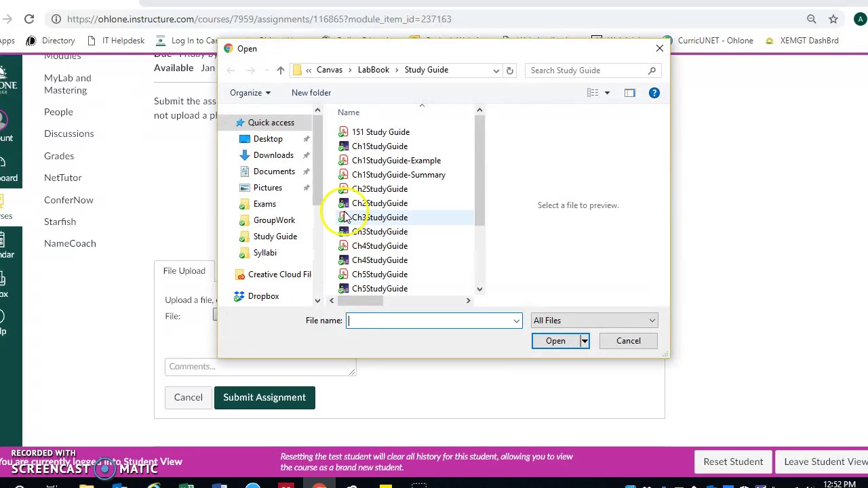Open the File name dropdown arrow
This screenshot has width=868, height=488.
(516, 321)
